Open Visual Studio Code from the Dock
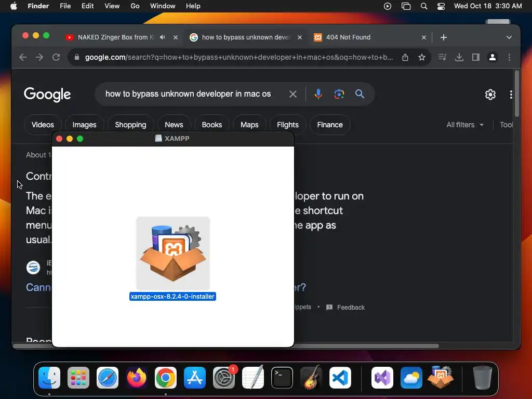Image resolution: width=532 pixels, height=399 pixels. 340,378
